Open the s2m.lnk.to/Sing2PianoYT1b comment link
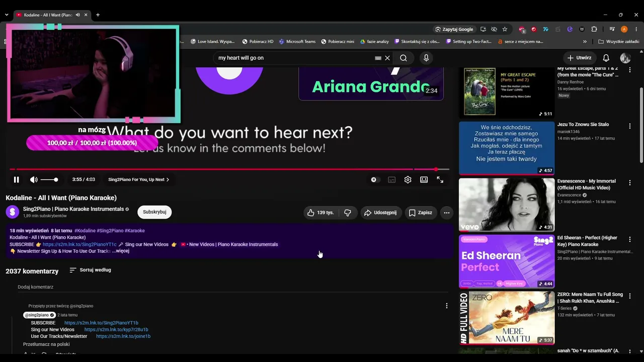The width and height of the screenshot is (644, 362). click(101, 323)
